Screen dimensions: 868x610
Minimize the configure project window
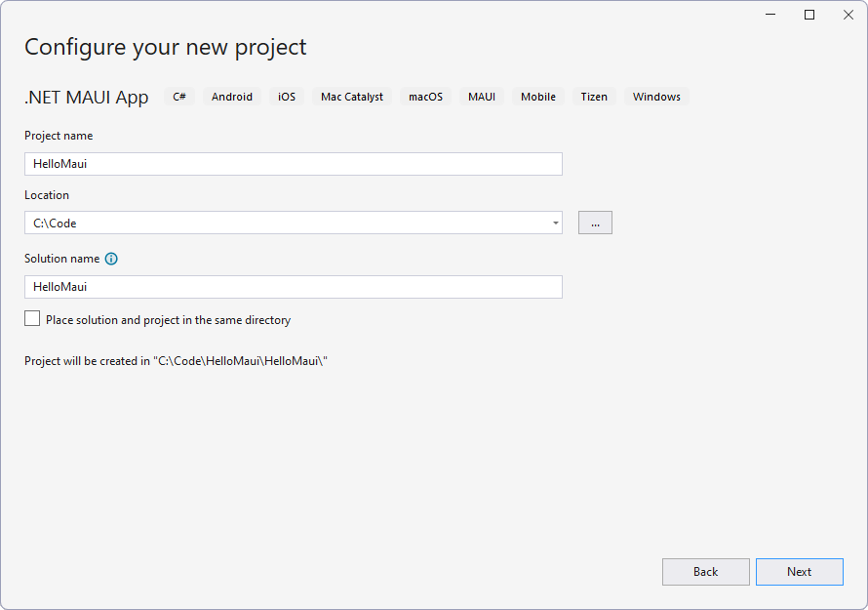[x=769, y=15]
